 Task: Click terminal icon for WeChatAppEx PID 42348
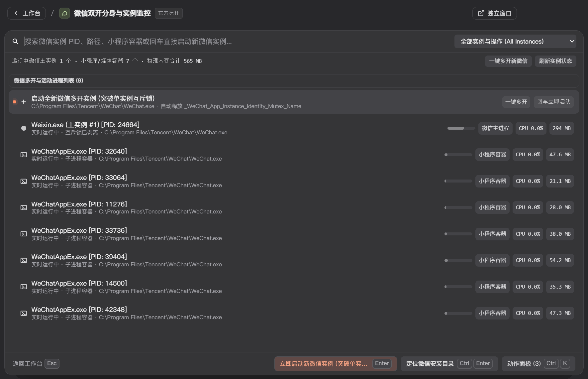coord(24,313)
